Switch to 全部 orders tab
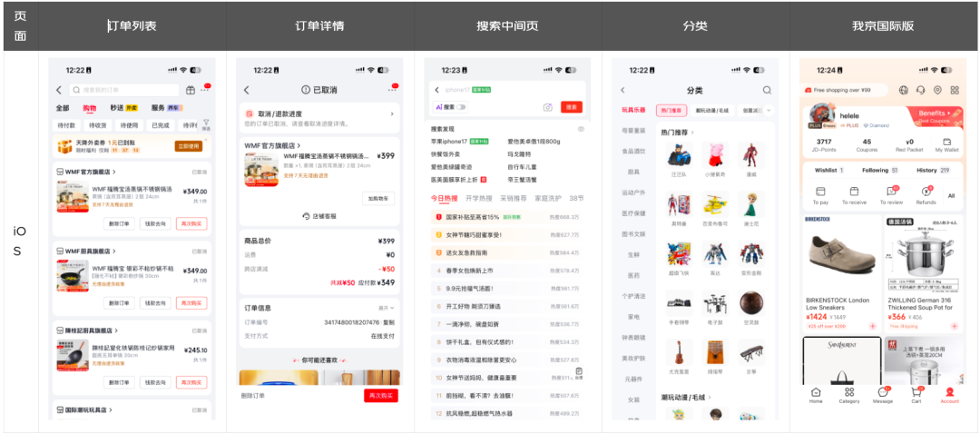 coord(63,108)
